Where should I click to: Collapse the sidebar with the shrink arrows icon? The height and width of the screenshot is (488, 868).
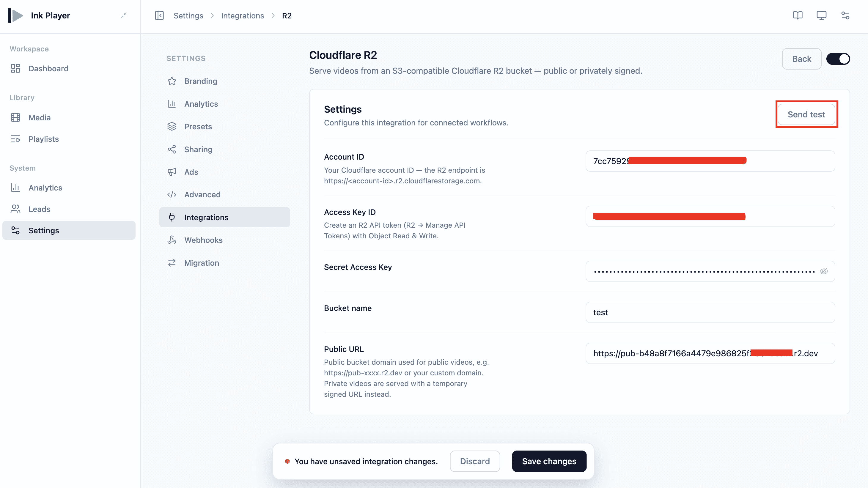pos(124,15)
